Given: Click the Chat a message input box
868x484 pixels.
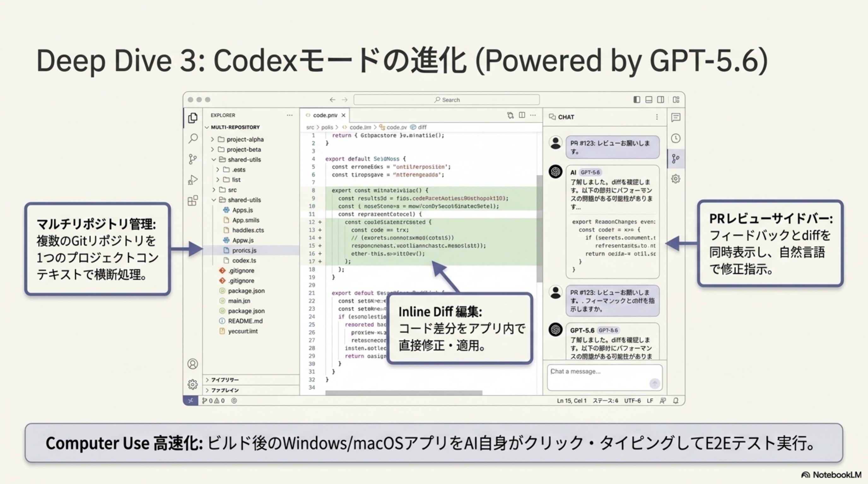Looking at the screenshot, I should tap(605, 377).
